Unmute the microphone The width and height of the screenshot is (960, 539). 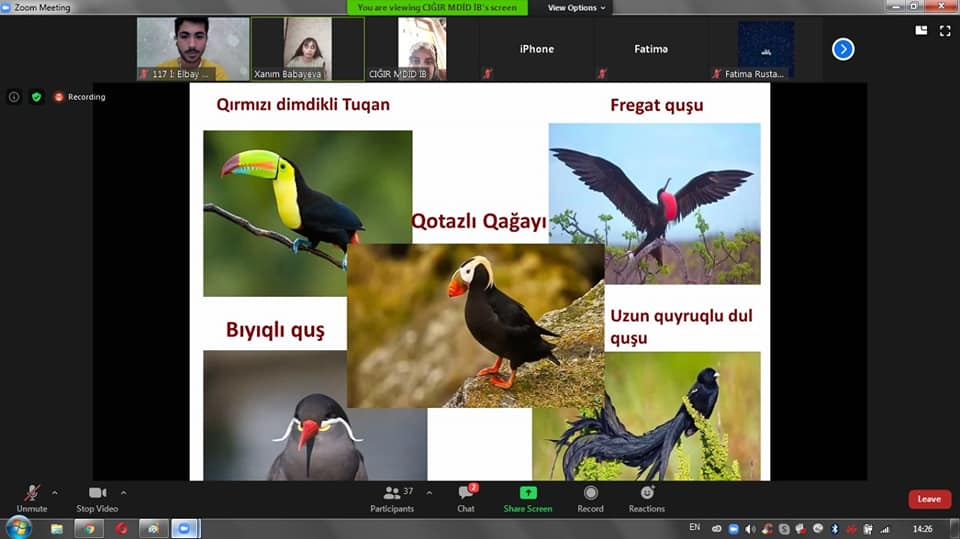tap(31, 497)
